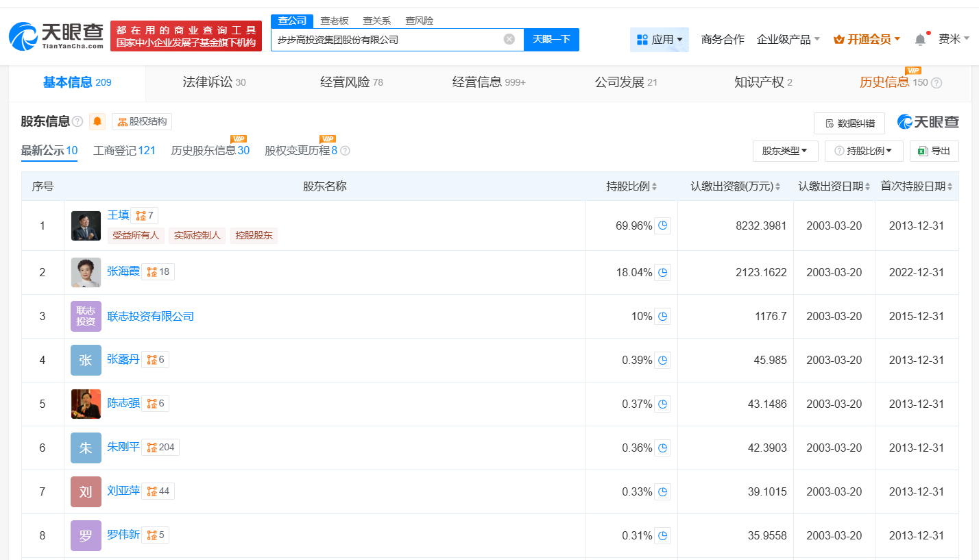Select the 工商登记 sub-tab
This screenshot has height=560, width=979.
click(x=124, y=151)
